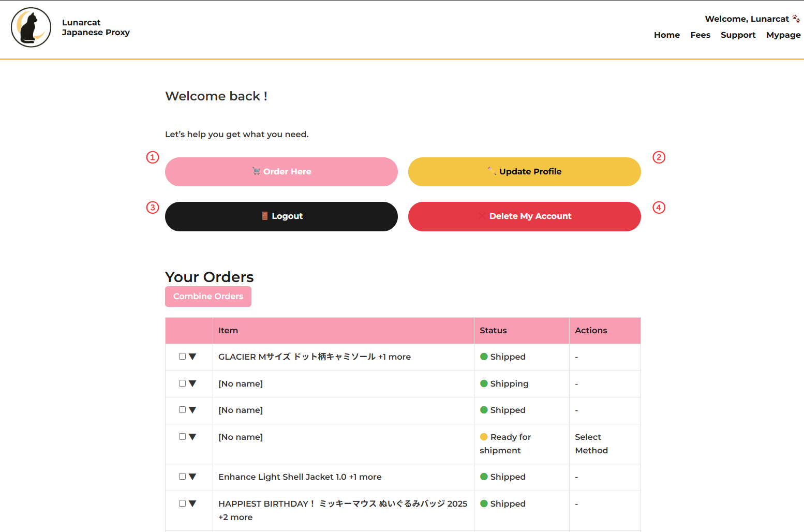Expand the GLACIER order details arrow
804x532 pixels.
[192, 357]
